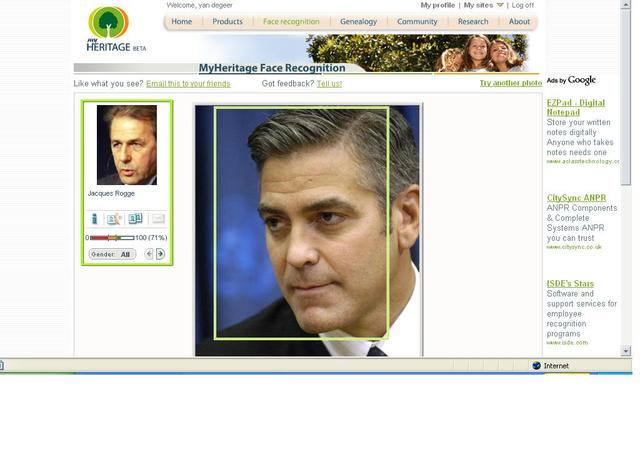This screenshot has width=640, height=464.
Task: Click the side-by-side photo compare icon
Action: click(x=136, y=219)
